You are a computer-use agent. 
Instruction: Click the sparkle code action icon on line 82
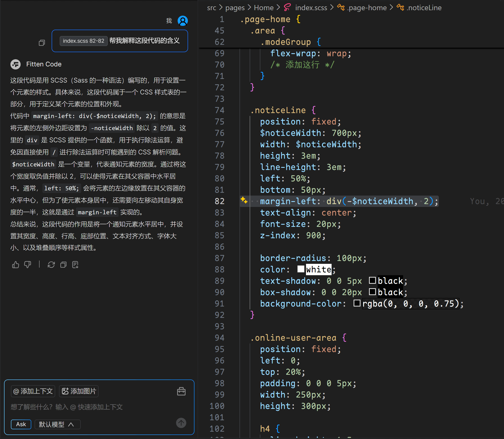(244, 200)
